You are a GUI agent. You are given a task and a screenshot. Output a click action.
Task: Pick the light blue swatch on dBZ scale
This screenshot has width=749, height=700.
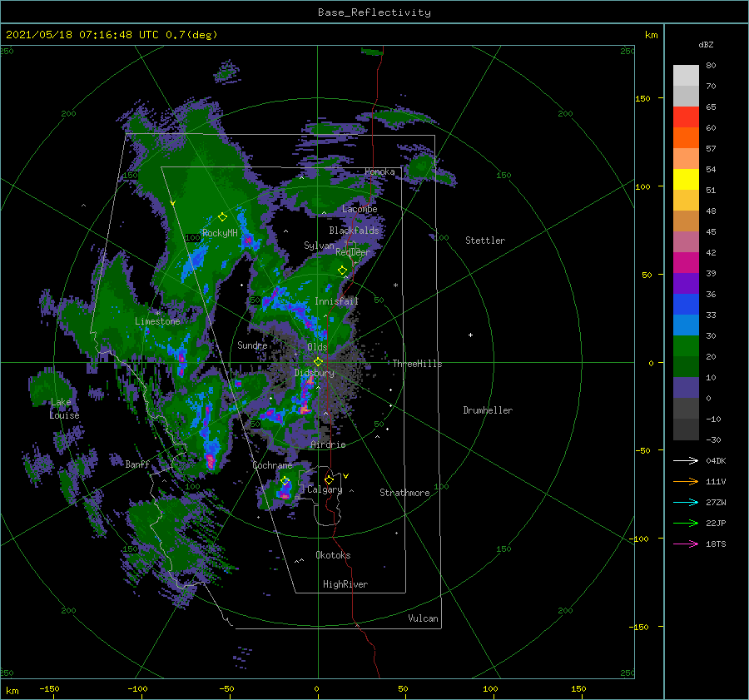(x=686, y=325)
